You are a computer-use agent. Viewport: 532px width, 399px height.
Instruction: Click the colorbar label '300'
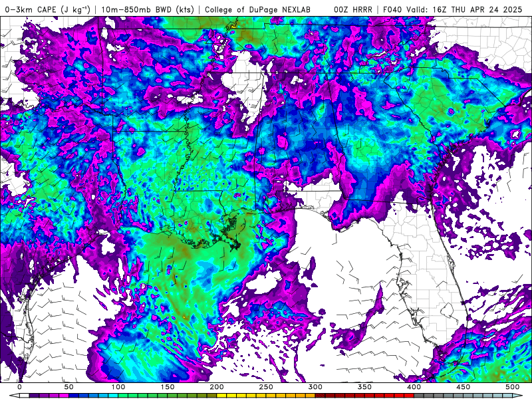point(315,387)
